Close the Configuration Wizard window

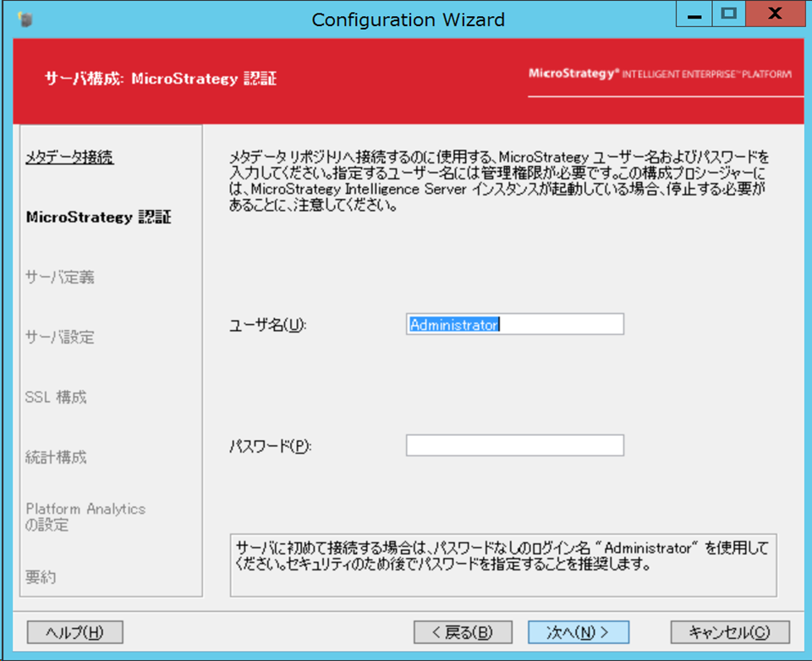[x=776, y=14]
